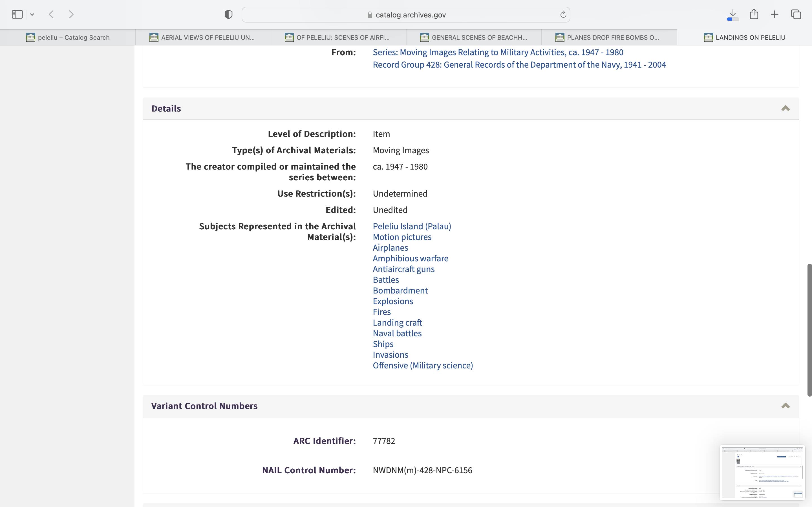Screen dimensions: 812x507
Task: Open the sidebar options dropdown chevron
Action: click(x=32, y=14)
